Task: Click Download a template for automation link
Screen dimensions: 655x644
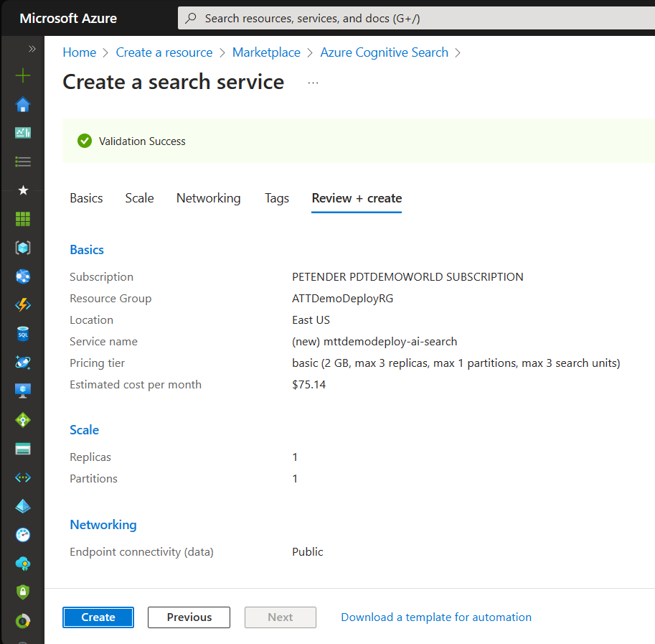Action: coord(435,617)
